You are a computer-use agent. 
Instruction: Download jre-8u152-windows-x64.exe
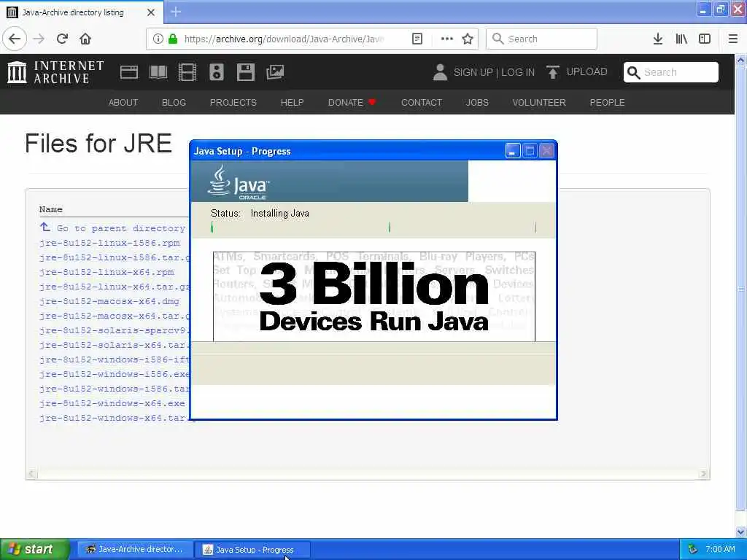pos(112,403)
